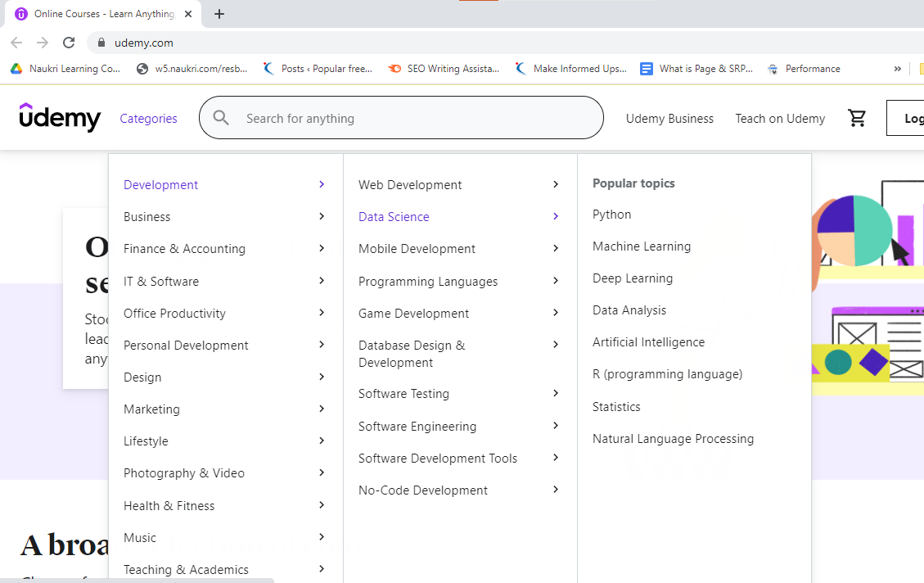The width and height of the screenshot is (924, 583).
Task: Choose Natural Language Processing topic
Action: pyautogui.click(x=673, y=439)
